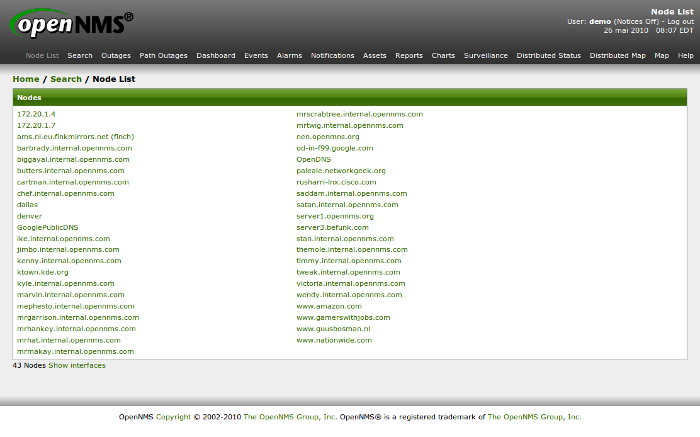This screenshot has width=700, height=437.
Task: Open the Path Outages page
Action: 164,56
